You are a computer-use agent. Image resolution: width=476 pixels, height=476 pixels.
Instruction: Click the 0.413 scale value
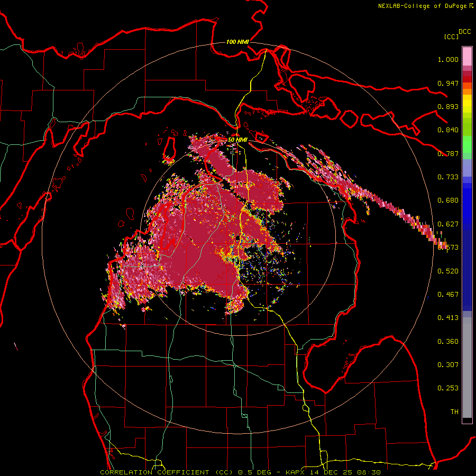point(448,318)
